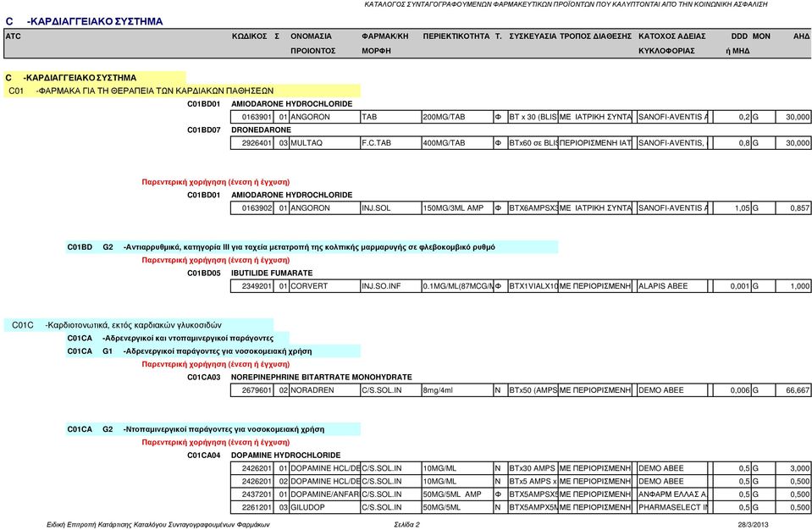Click 'DOPAMINE HYDROCHLORIDE' substance heading

click(286, 455)
